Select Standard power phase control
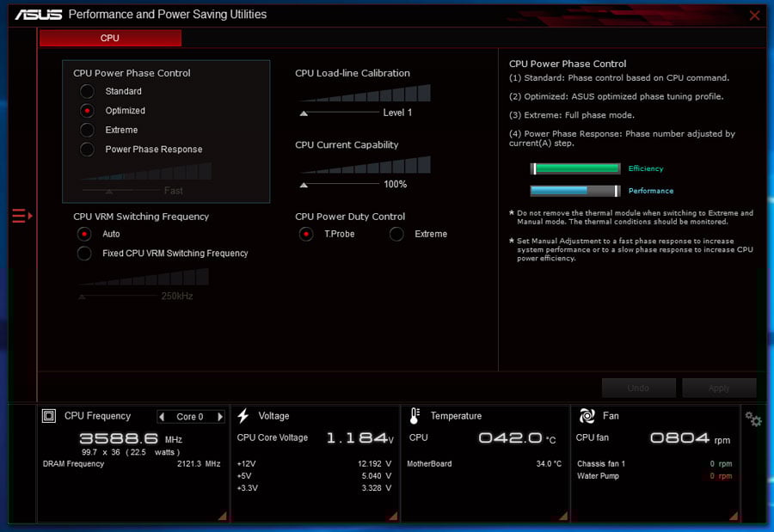774x532 pixels. coord(88,91)
